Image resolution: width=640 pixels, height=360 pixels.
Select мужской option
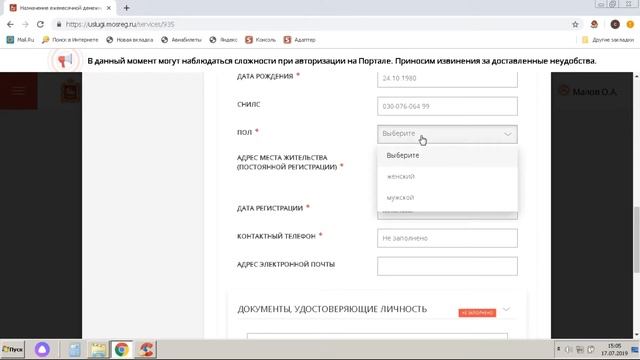pos(447,198)
